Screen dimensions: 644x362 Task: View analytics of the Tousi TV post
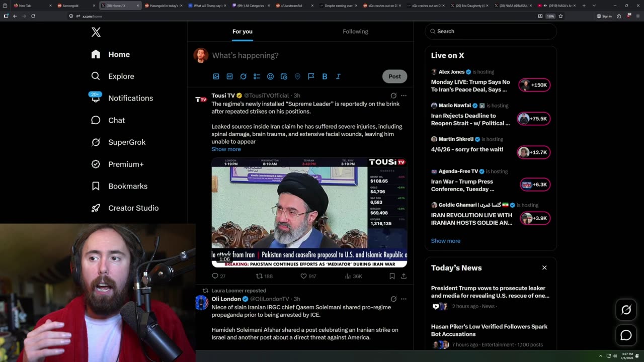click(x=353, y=276)
